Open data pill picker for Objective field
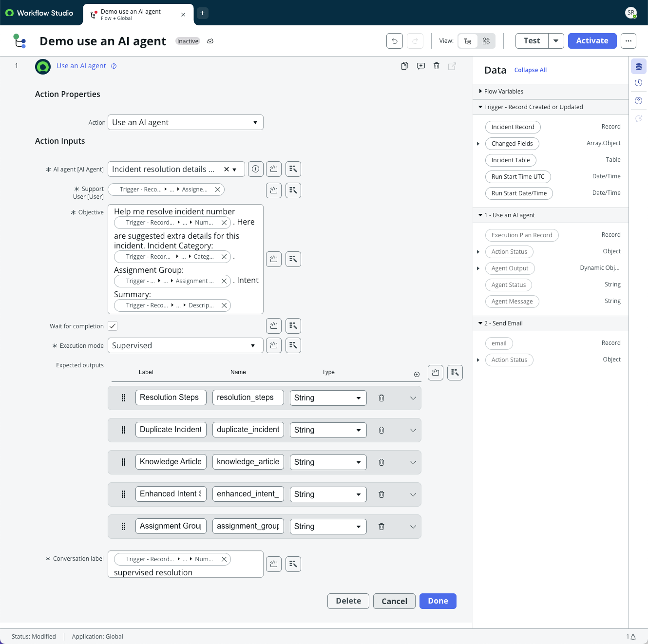Viewport: 648px width, 644px height. [293, 259]
